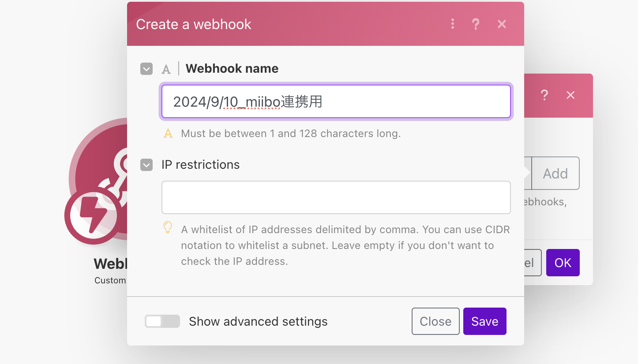638x364 pixels.
Task: Click 'Must be between 1 and 128 characters long.' text
Action: tap(291, 134)
